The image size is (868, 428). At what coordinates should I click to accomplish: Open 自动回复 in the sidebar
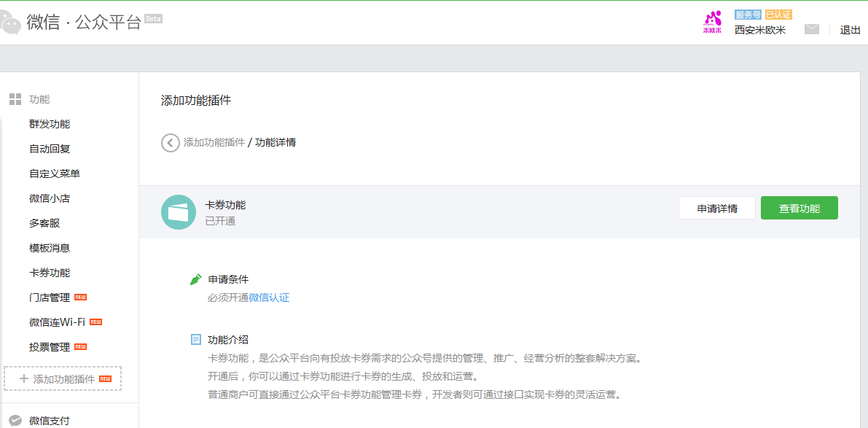(50, 149)
